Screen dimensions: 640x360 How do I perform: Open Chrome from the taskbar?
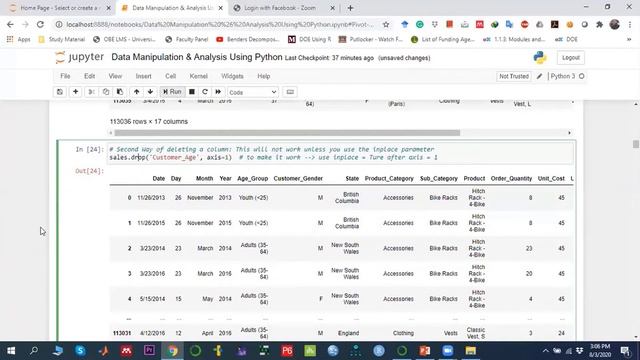173,351
